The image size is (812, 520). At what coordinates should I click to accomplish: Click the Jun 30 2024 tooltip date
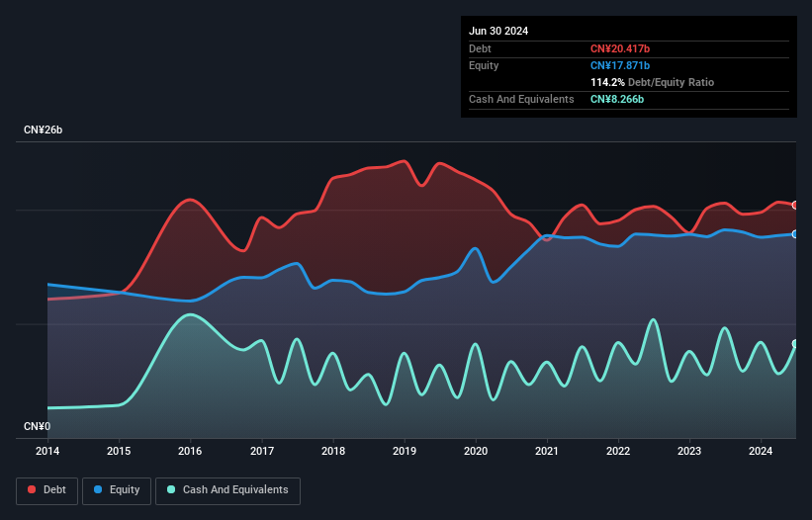coord(498,31)
